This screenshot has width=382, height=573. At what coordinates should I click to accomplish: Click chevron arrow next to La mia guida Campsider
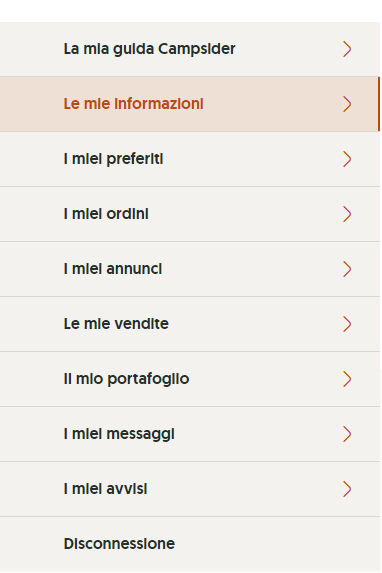click(x=347, y=49)
